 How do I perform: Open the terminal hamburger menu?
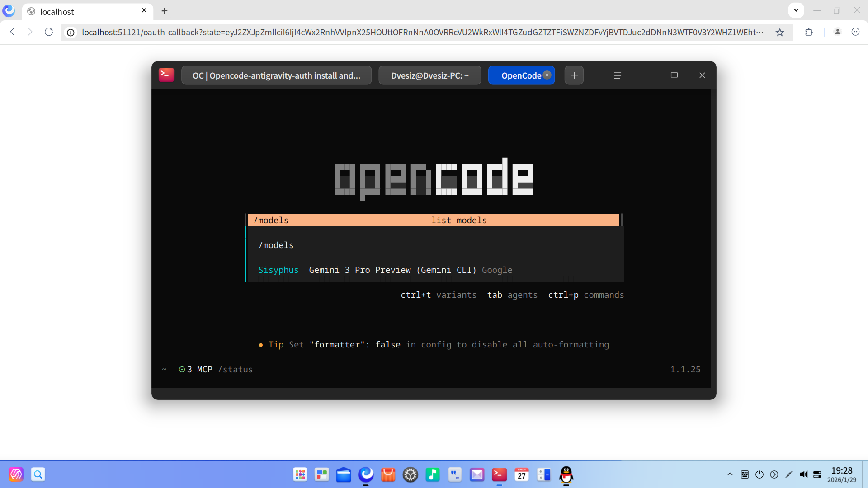click(x=618, y=75)
